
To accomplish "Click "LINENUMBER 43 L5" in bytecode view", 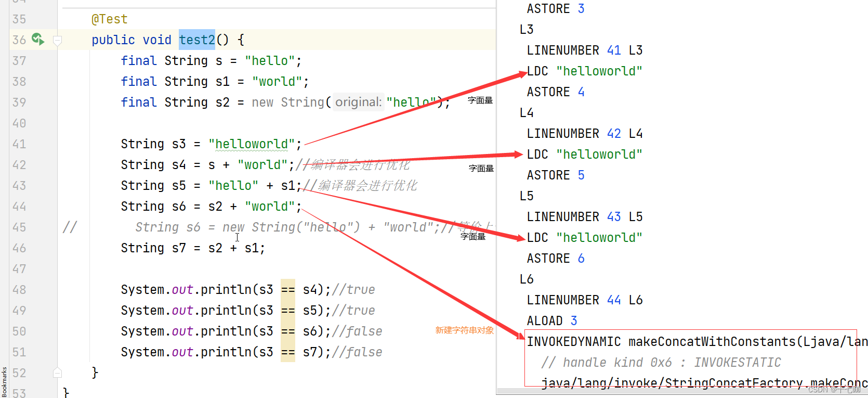I will click(x=585, y=217).
